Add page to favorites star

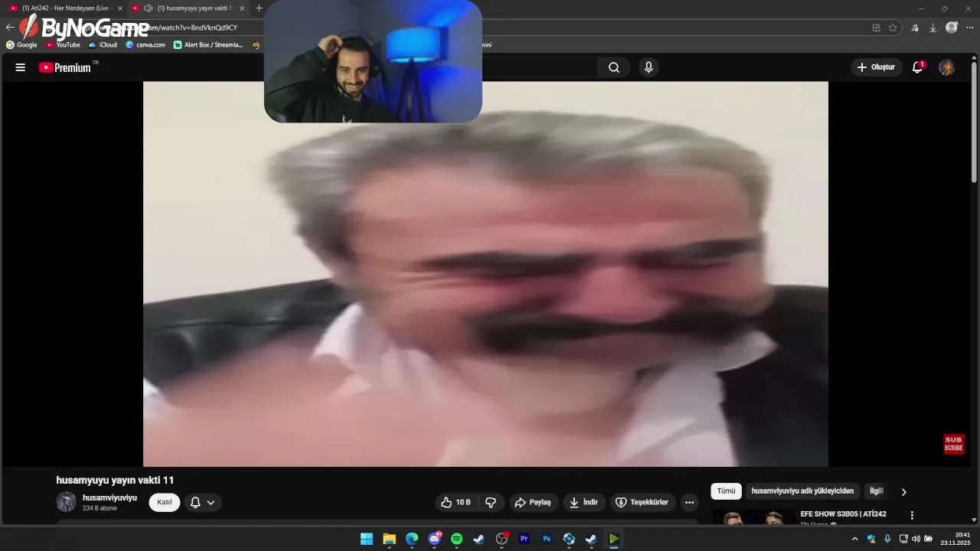(893, 28)
